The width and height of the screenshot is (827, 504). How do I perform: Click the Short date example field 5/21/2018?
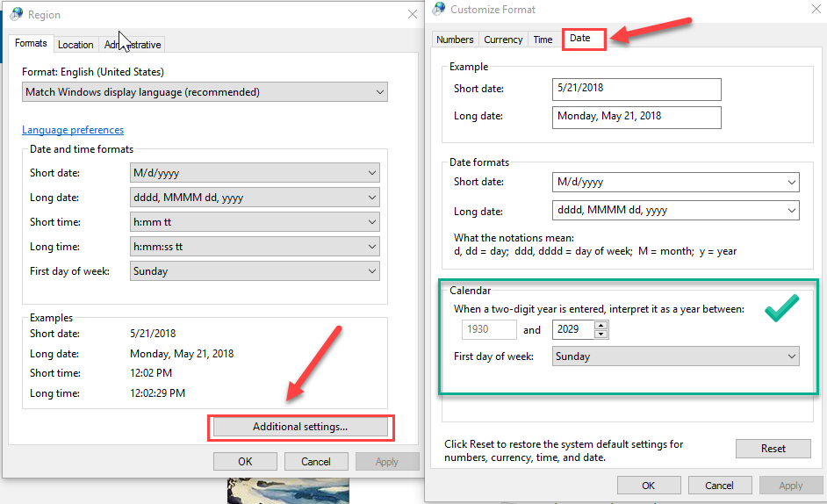click(x=636, y=90)
